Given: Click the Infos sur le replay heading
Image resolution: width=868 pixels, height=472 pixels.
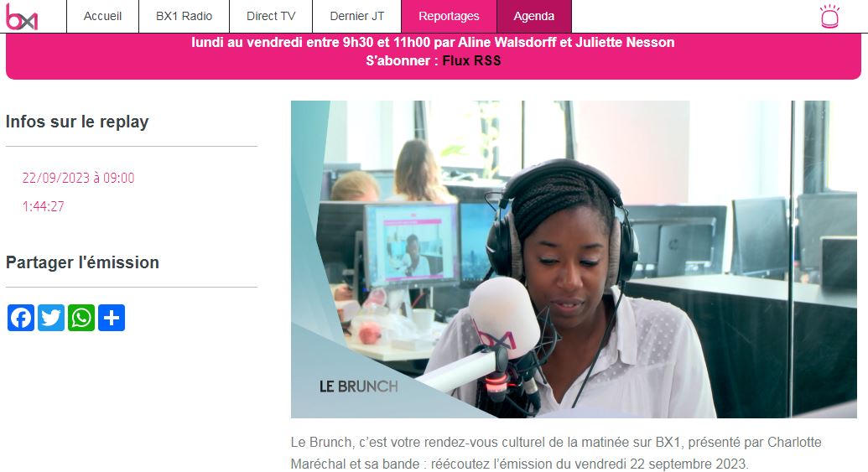Looking at the screenshot, I should coord(77,122).
